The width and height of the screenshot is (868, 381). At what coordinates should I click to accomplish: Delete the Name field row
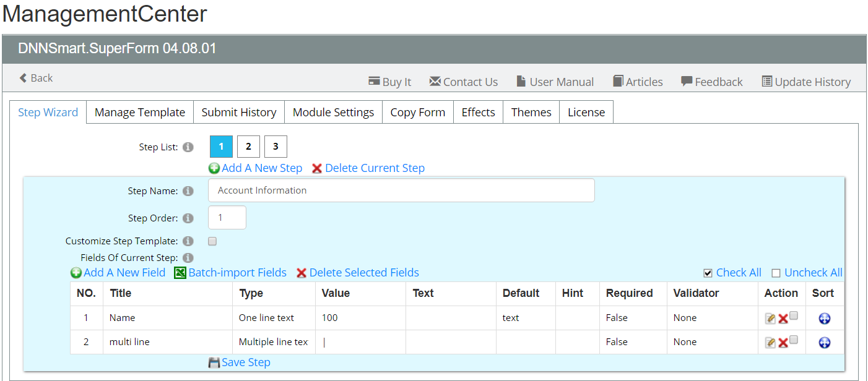(783, 319)
